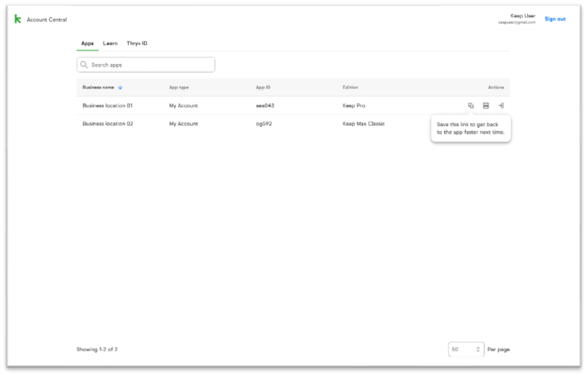Click the Edition column header

point(350,87)
